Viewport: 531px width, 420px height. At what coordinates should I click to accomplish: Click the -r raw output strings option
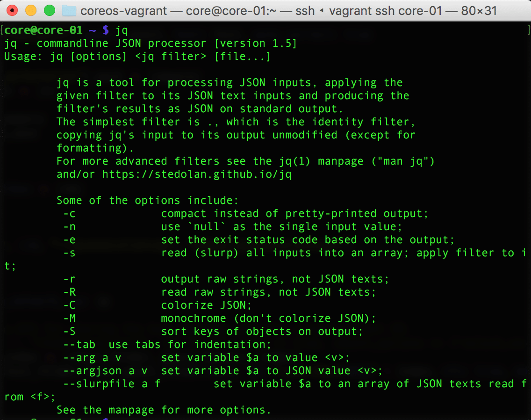pos(70,279)
